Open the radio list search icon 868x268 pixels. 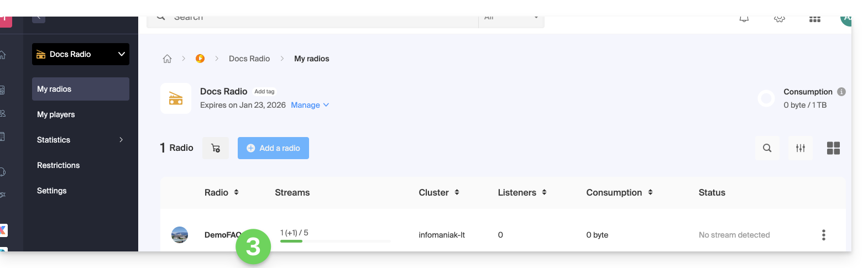pos(767,148)
